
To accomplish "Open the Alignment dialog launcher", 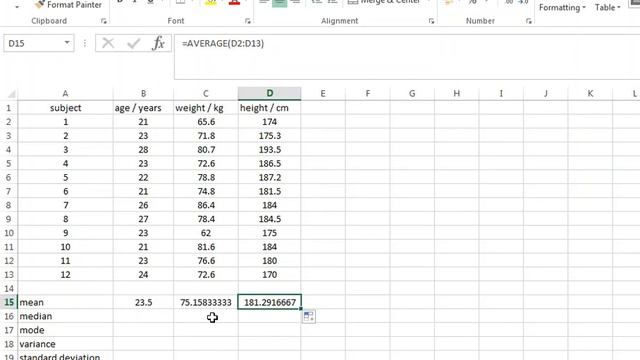I will click(431, 21).
